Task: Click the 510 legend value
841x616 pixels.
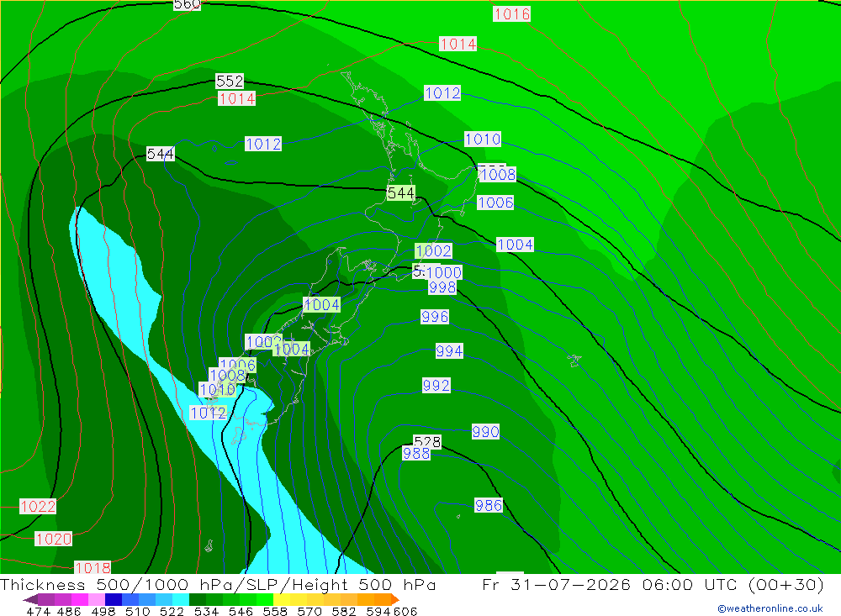Action: pyautogui.click(x=137, y=611)
